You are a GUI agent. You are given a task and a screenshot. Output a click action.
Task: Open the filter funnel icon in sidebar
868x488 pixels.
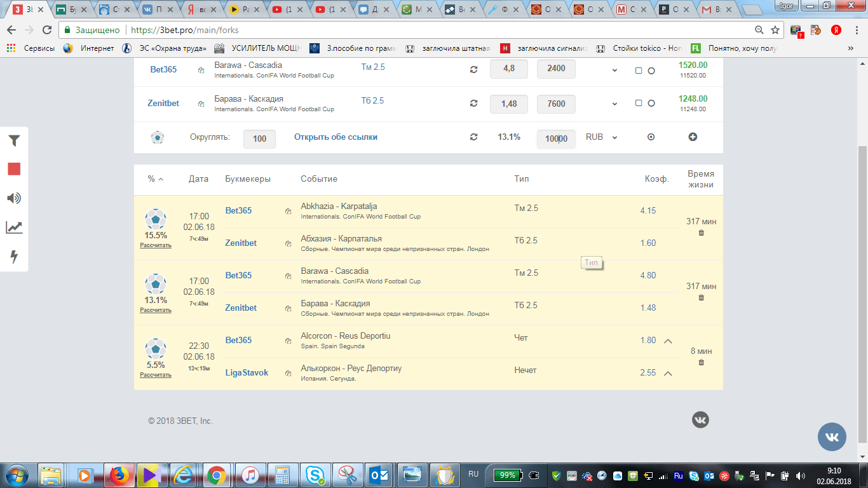coord(14,141)
